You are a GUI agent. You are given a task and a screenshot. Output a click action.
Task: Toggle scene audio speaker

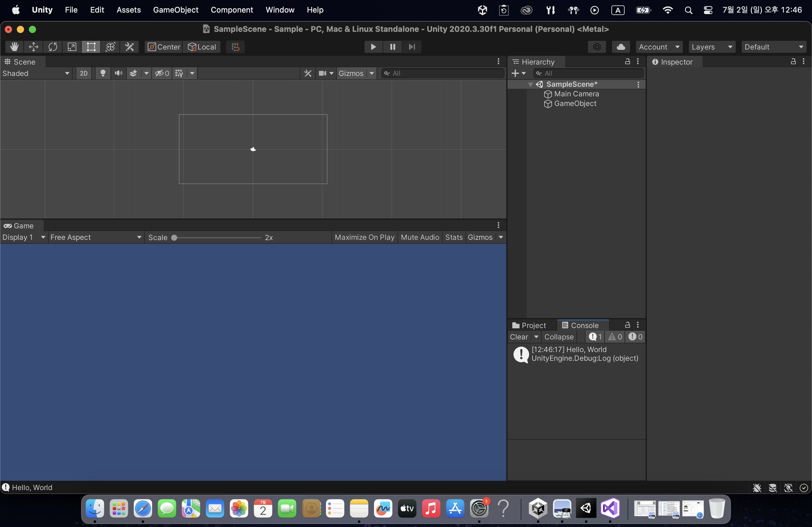[x=118, y=73]
